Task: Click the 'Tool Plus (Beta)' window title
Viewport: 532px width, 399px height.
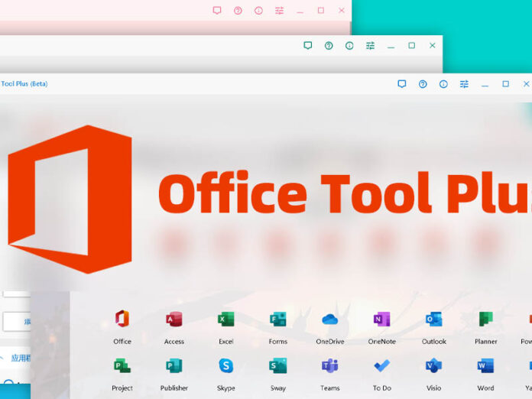Action: 24,84
